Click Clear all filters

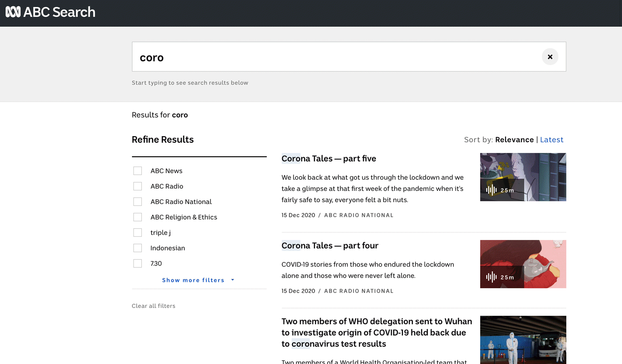(154, 306)
